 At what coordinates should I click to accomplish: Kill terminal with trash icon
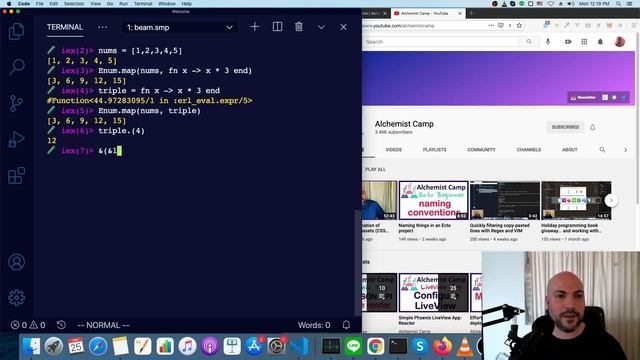299,27
